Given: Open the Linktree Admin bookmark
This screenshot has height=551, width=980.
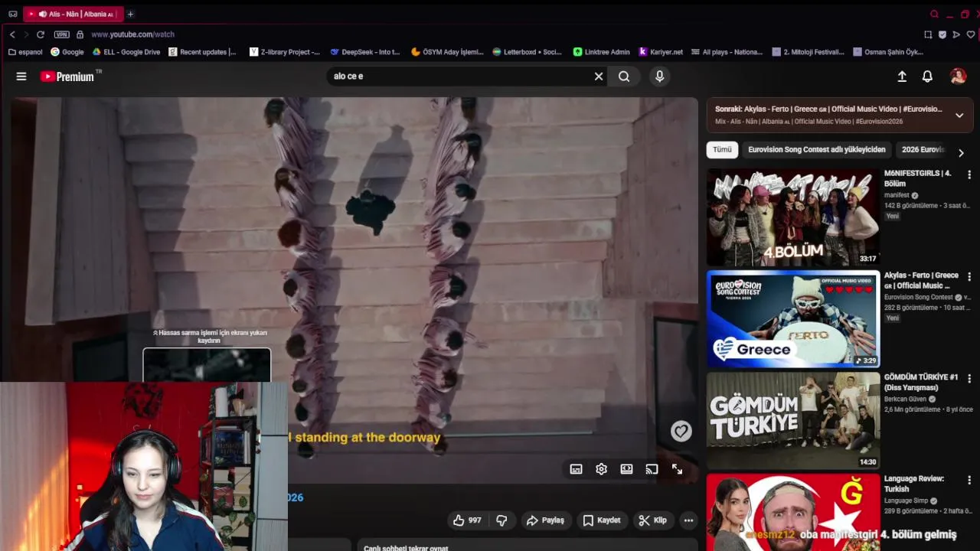Looking at the screenshot, I should 601,52.
